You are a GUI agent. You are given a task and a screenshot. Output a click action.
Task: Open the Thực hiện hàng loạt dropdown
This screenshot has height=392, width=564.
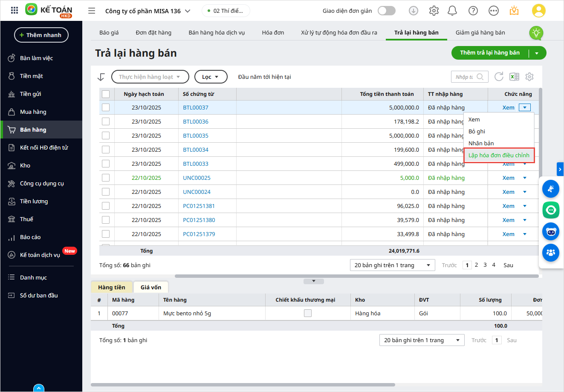tap(150, 77)
